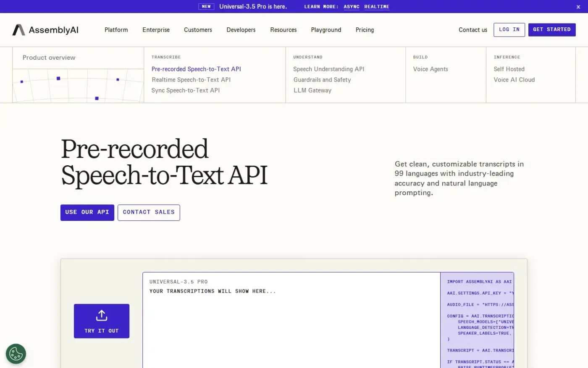Click the Contact us link
This screenshot has width=588, height=368.
point(473,30)
